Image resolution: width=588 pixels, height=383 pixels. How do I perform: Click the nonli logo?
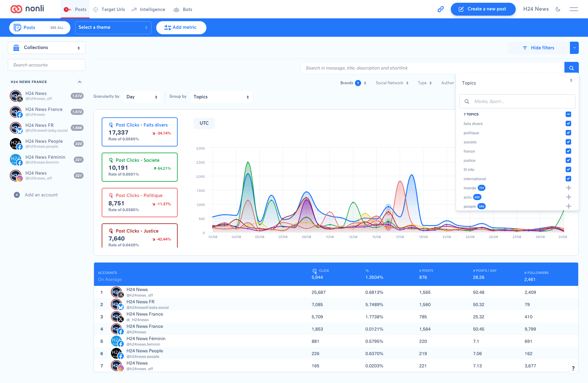click(27, 9)
